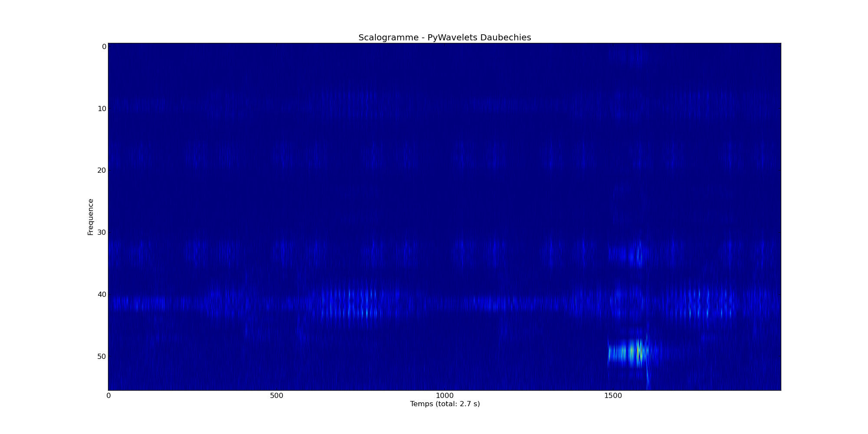The image size is (868, 434).
Task: Click the x-axis tick label 0
Action: click(x=108, y=396)
